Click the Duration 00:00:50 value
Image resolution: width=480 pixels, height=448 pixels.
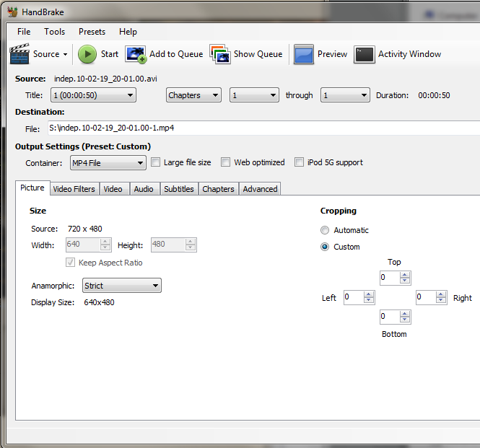click(434, 95)
